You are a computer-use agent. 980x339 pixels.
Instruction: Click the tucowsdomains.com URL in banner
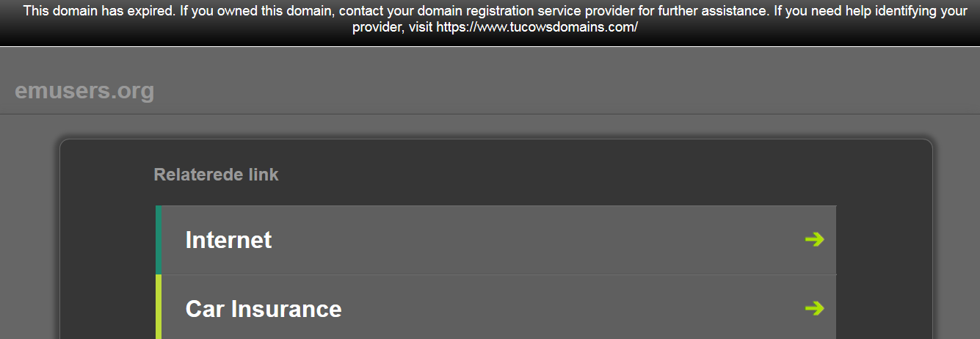click(537, 27)
